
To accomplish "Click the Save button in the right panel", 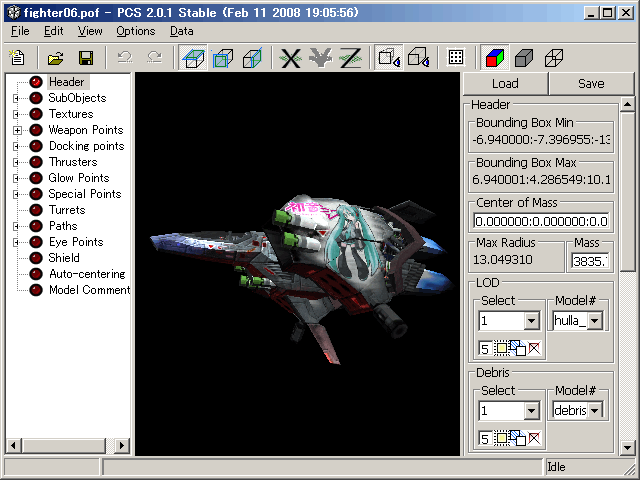I will tap(591, 84).
